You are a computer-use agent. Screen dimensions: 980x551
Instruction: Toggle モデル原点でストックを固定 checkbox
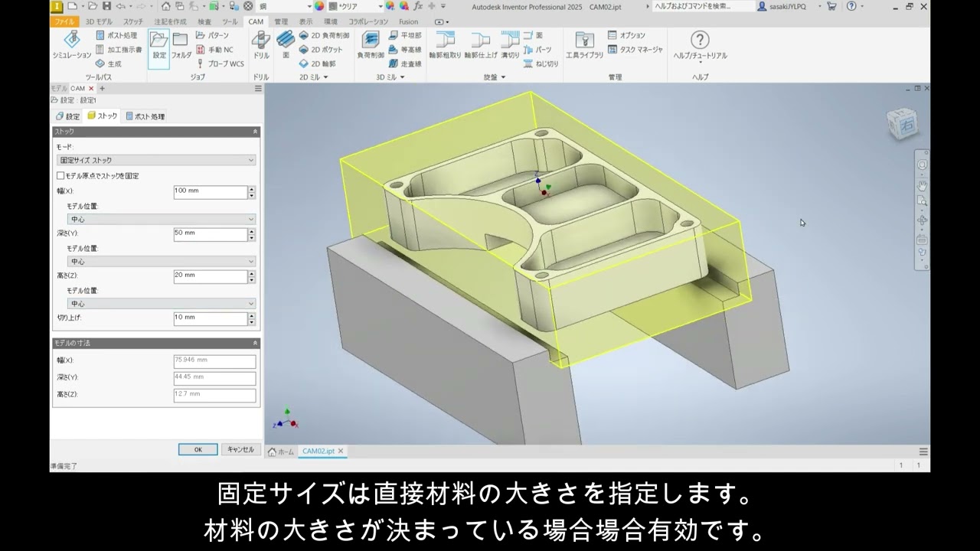pos(60,175)
